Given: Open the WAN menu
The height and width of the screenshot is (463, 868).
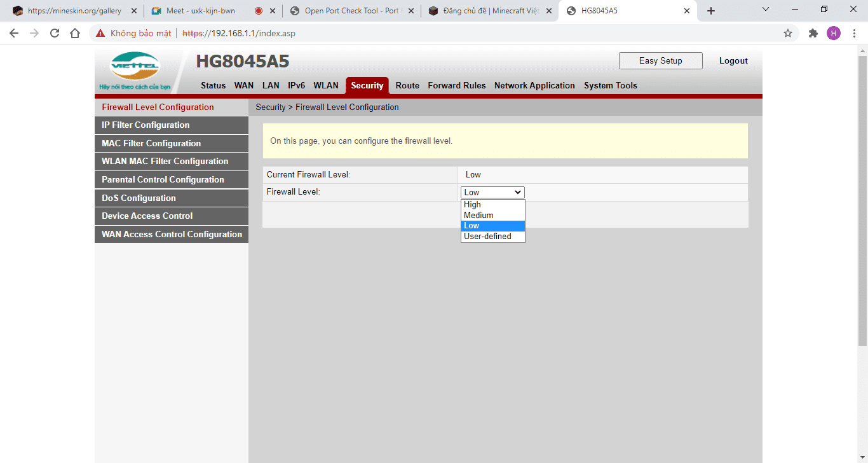Looking at the screenshot, I should (244, 85).
